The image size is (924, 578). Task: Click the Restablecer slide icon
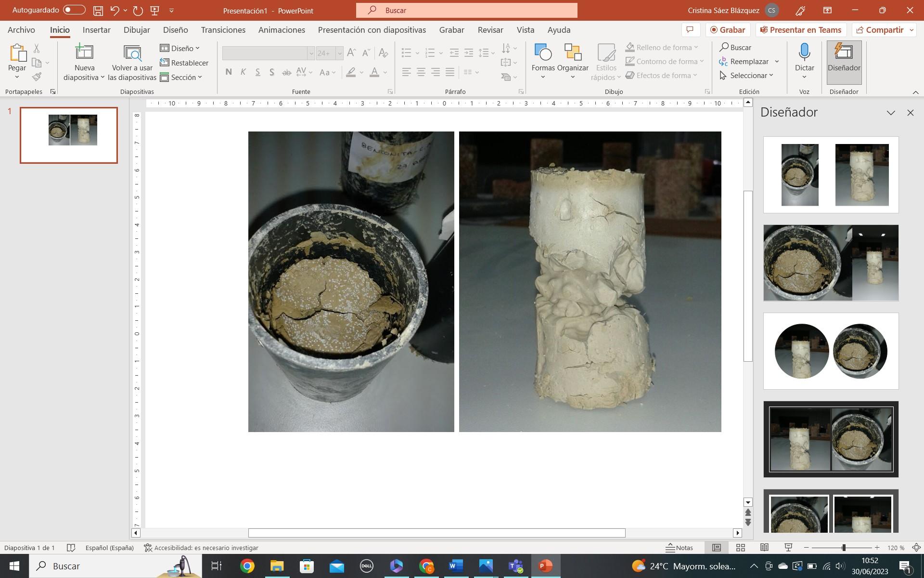point(165,63)
